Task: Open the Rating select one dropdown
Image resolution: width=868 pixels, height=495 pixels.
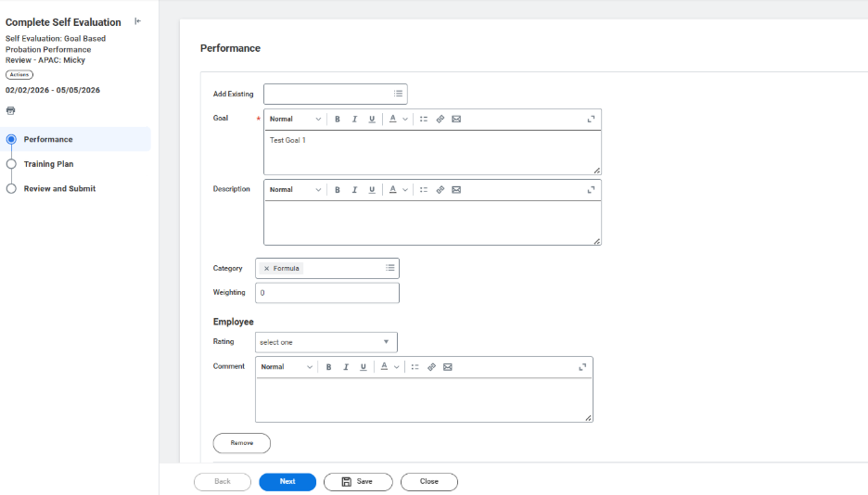Action: point(325,342)
